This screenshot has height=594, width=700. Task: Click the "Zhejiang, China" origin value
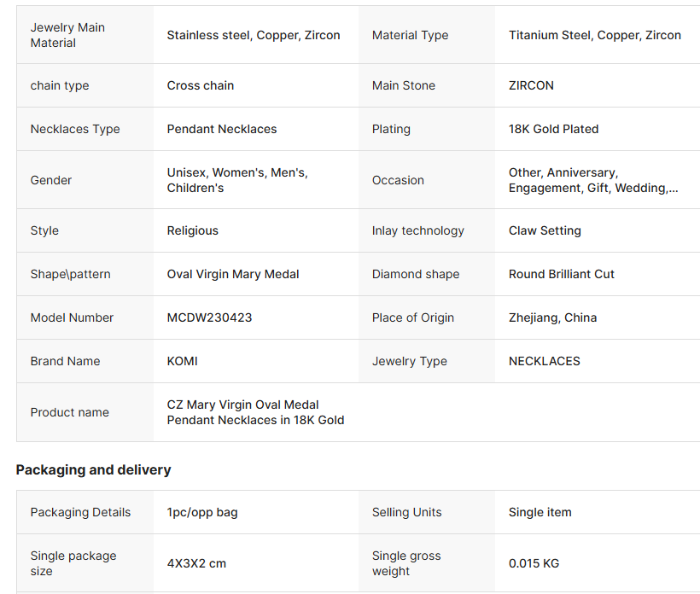coord(552,317)
